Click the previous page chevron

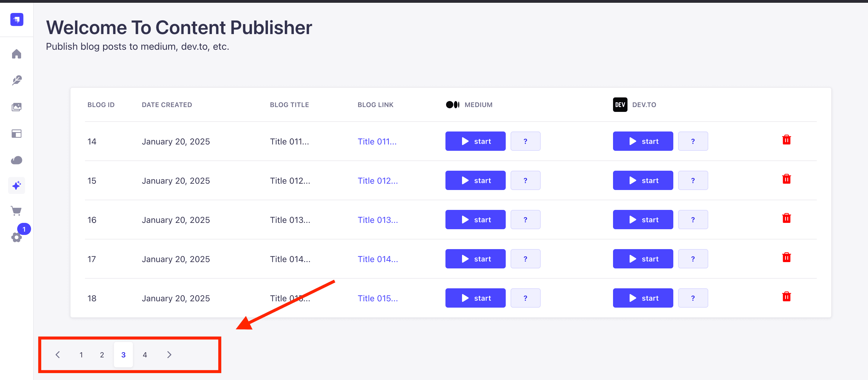coord(58,355)
